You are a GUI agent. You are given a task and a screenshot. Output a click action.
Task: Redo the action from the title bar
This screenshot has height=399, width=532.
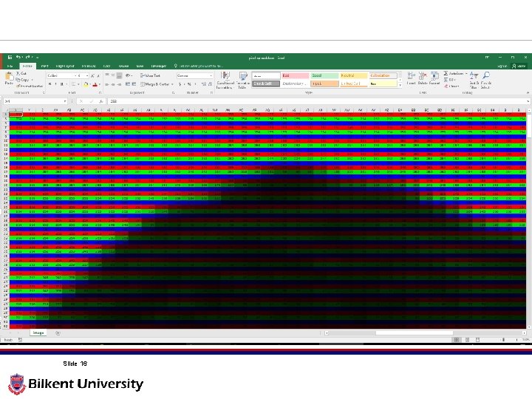(28, 58)
